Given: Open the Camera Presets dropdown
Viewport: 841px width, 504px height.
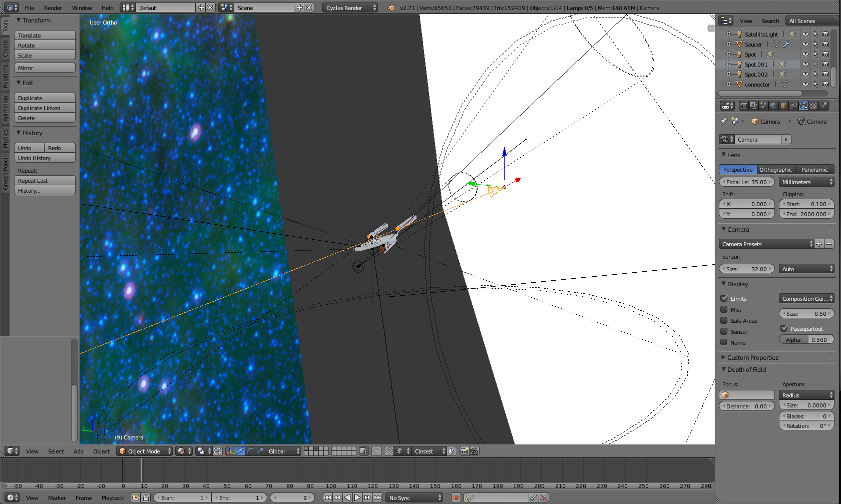Looking at the screenshot, I should coord(766,244).
